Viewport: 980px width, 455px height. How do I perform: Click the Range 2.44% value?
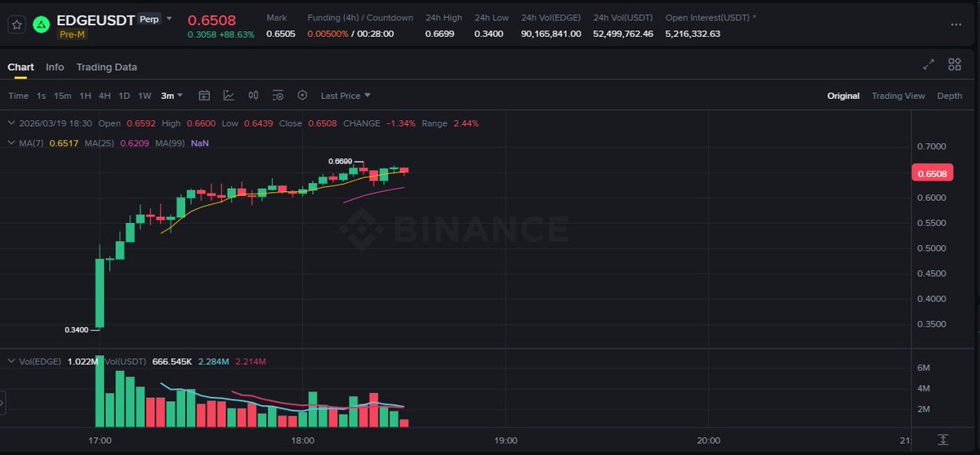tap(465, 123)
